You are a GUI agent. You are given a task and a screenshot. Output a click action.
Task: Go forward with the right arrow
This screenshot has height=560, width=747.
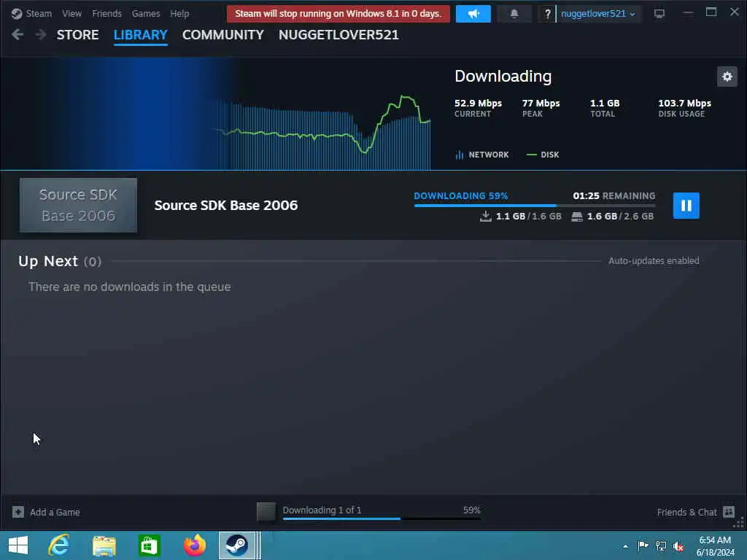pos(41,34)
